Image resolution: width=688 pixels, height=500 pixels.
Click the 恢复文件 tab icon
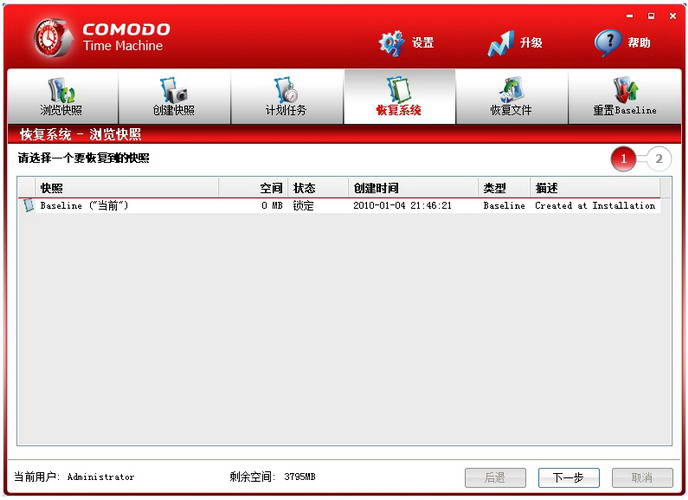tap(511, 89)
